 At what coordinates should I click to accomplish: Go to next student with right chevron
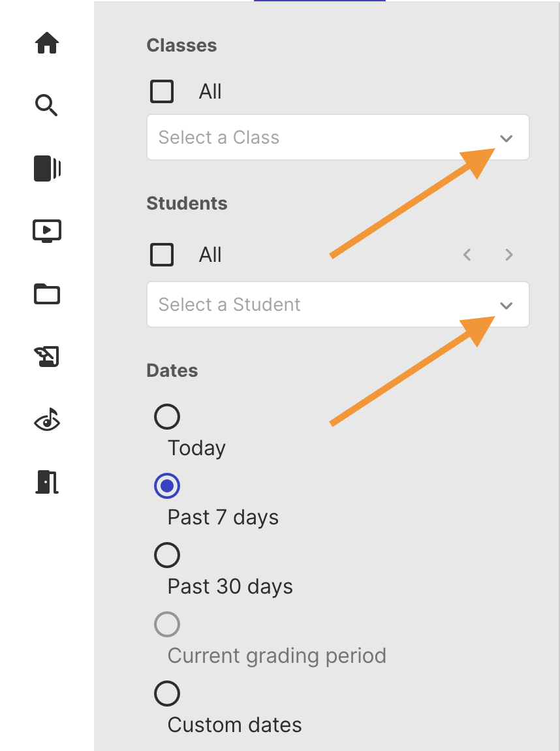(509, 255)
